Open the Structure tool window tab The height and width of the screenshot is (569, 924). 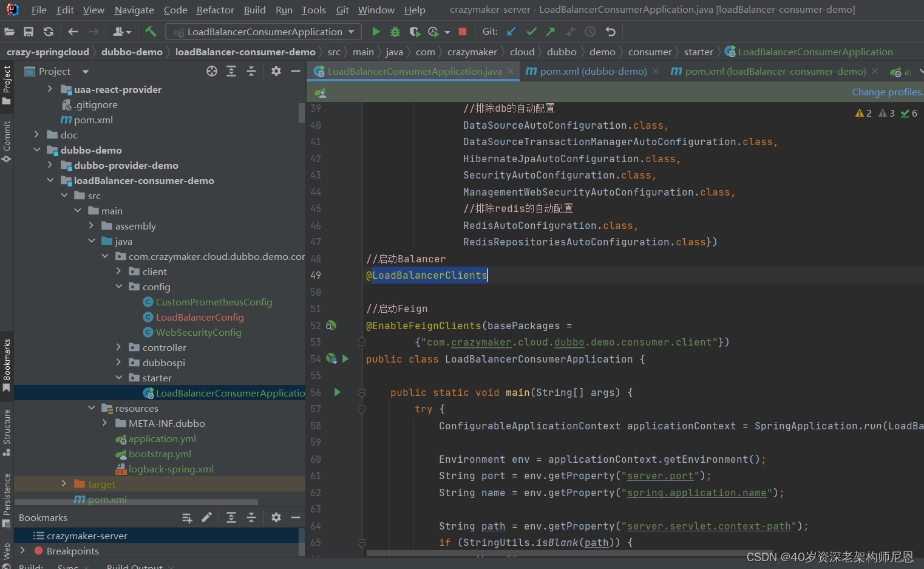pos(7,432)
